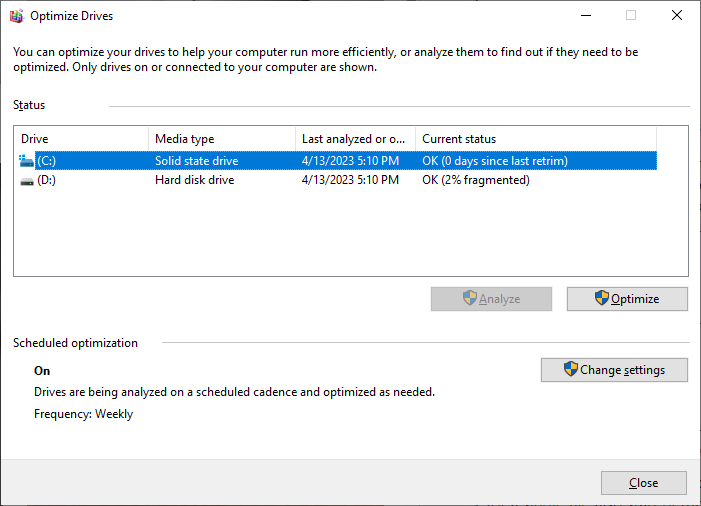Viewport: 701px width, 506px height.
Task: Click the C: solid state drive icon
Action: coord(26,161)
